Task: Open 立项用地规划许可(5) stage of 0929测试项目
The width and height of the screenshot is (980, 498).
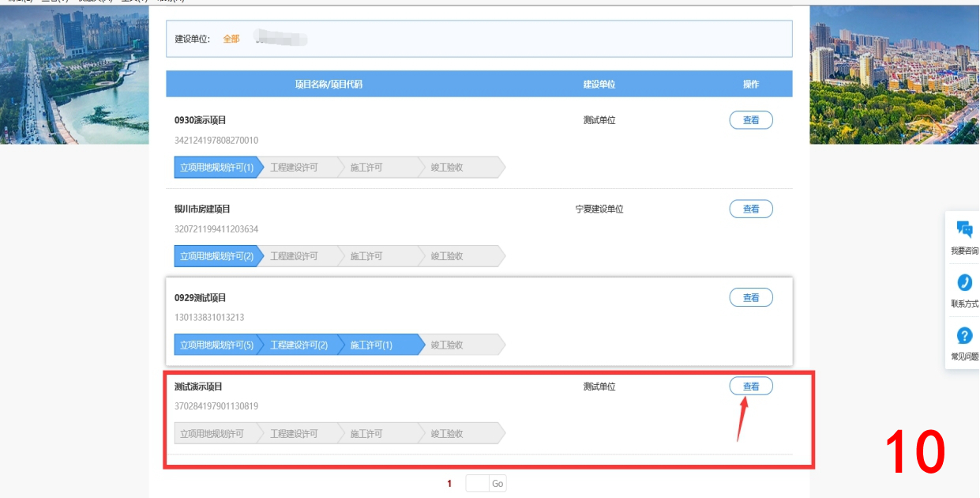Action: click(216, 345)
